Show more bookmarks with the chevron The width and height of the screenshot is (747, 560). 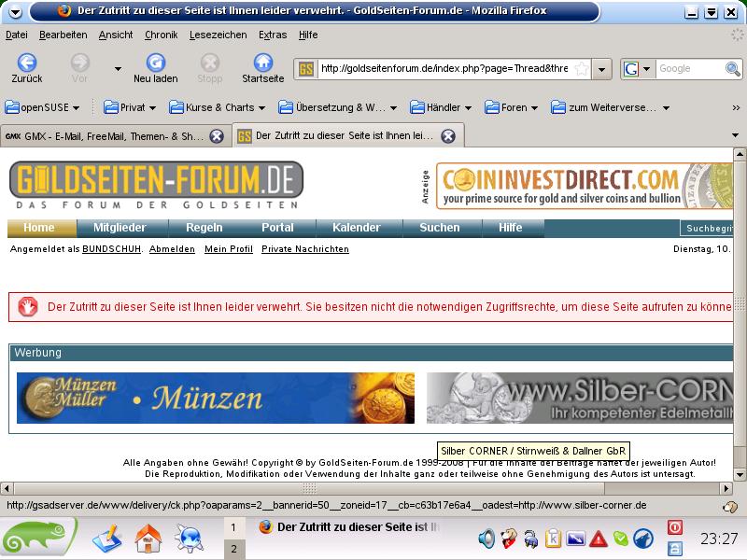[x=736, y=108]
